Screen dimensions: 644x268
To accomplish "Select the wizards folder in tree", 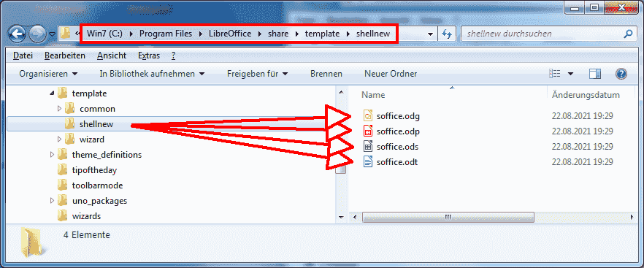I will pyautogui.click(x=86, y=216).
